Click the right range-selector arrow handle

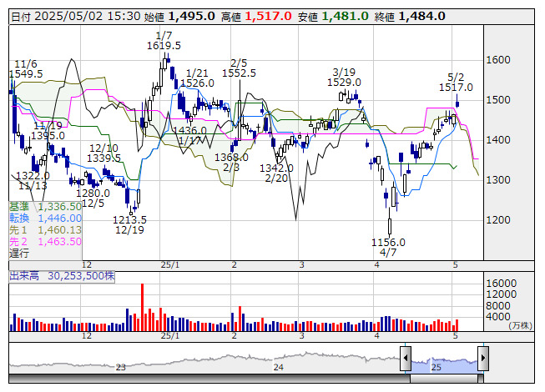483,359
